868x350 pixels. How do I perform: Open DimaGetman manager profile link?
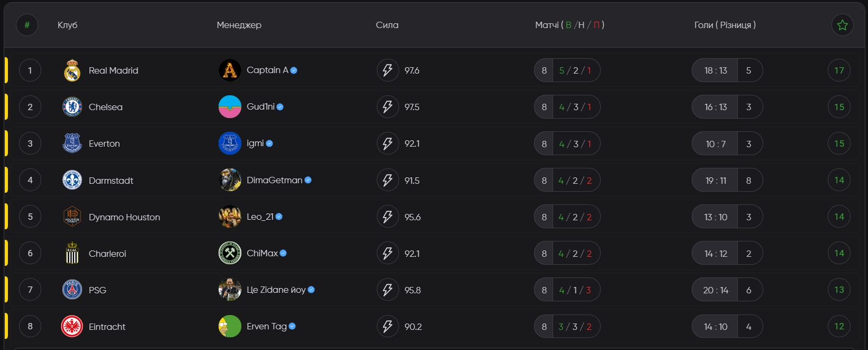tap(274, 181)
